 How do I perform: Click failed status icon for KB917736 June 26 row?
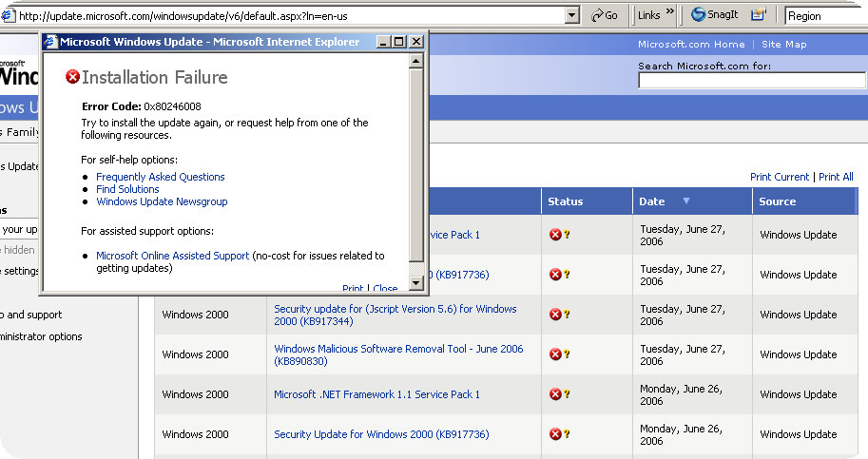[555, 434]
